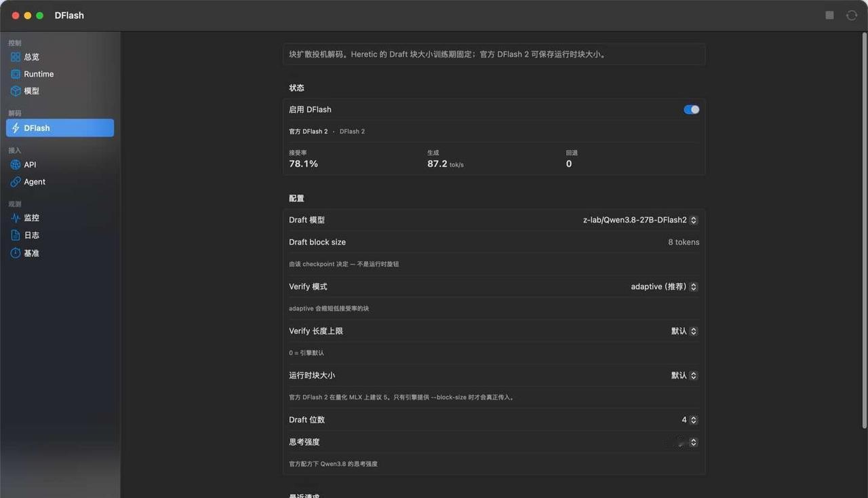
Task: Click the 观测 sidebar group header
Action: (15, 204)
